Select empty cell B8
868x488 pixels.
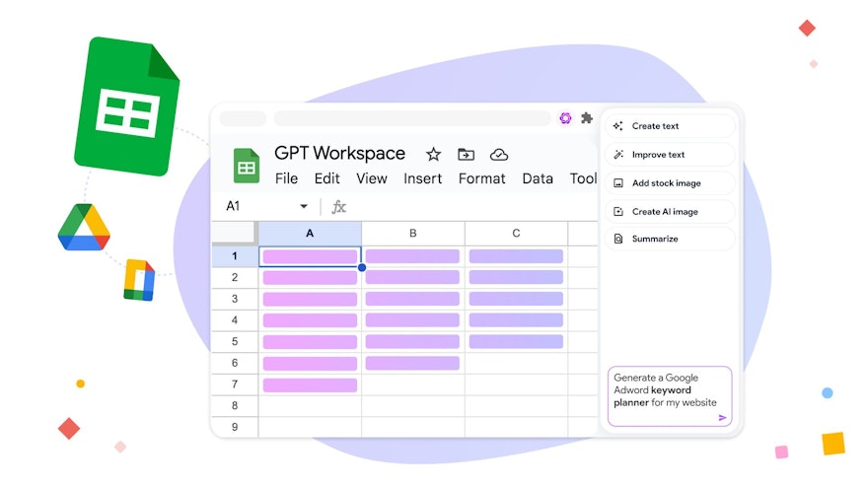(x=413, y=405)
